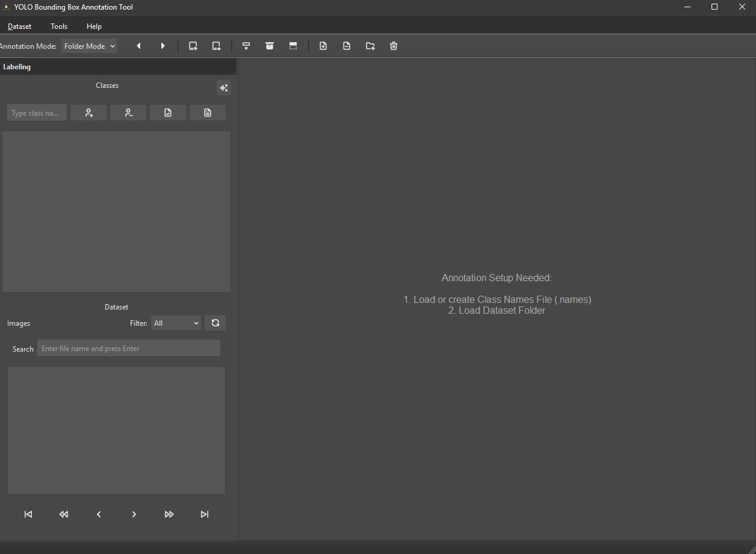The image size is (756, 554).
Task: Click the archive box toolbar icon
Action: pyautogui.click(x=270, y=46)
